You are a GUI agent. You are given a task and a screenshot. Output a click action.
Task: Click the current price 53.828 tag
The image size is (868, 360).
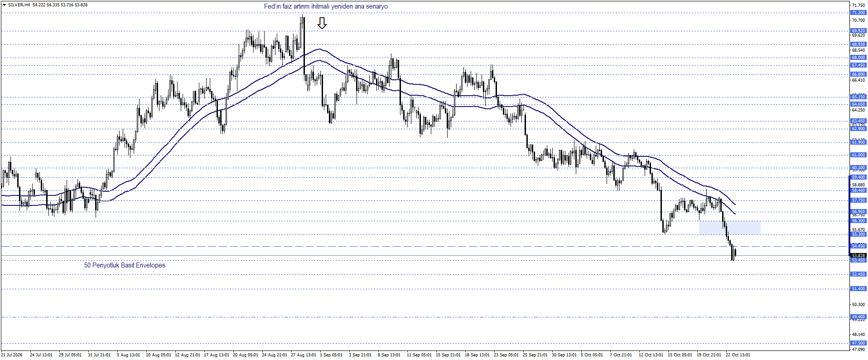(x=858, y=256)
